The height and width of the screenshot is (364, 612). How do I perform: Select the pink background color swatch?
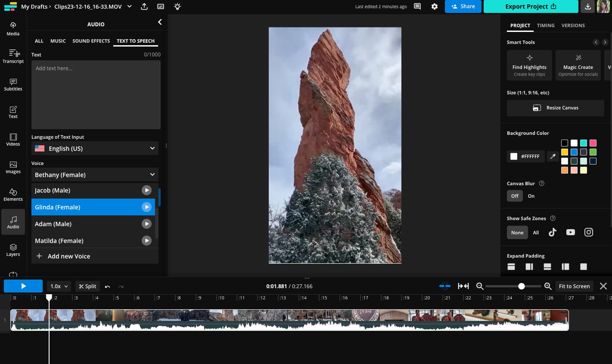[593, 143]
